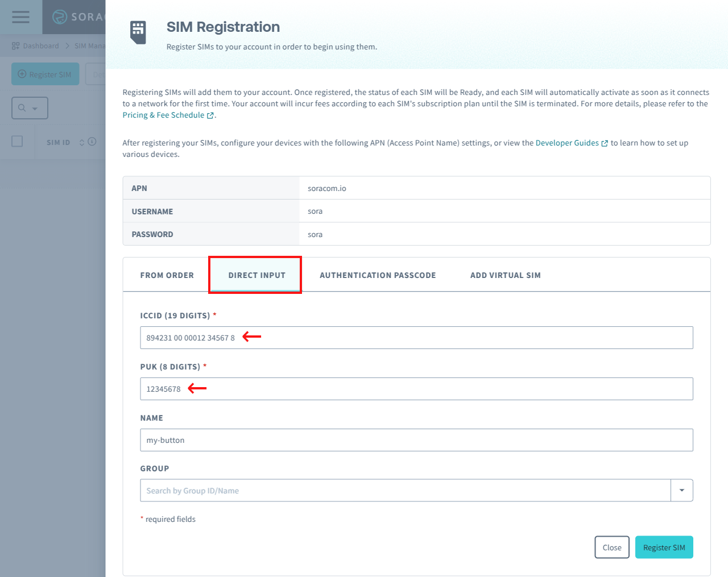
Task: Expand the search options dropdown arrow
Action: (x=36, y=107)
